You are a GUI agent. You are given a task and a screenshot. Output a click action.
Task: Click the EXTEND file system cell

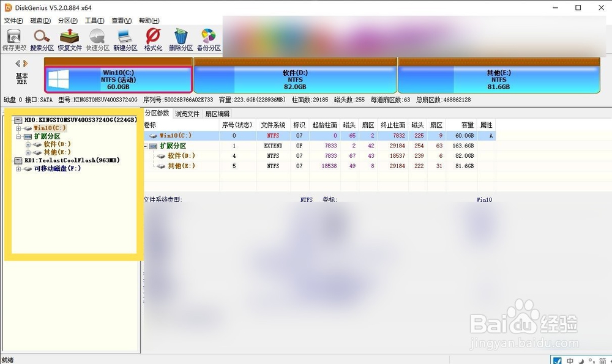pos(273,146)
